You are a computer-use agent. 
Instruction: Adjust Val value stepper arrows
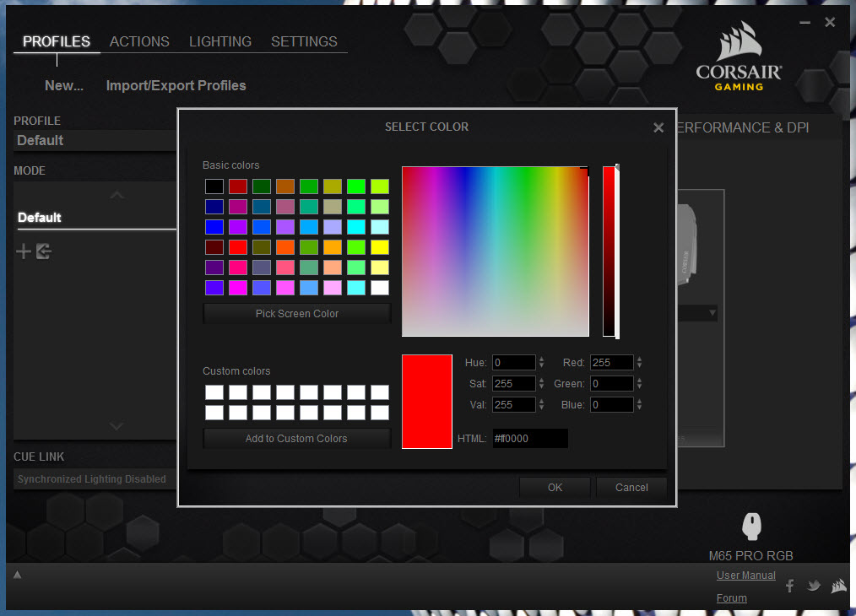(x=542, y=404)
